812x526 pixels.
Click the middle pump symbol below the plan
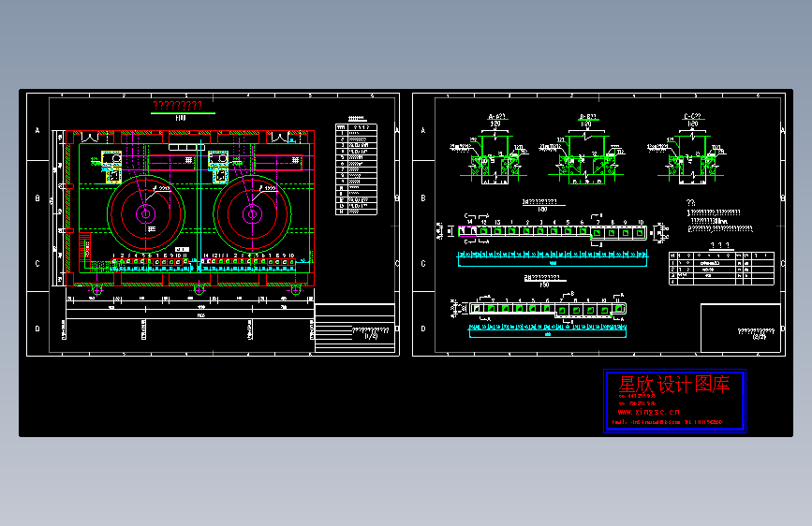click(x=199, y=289)
